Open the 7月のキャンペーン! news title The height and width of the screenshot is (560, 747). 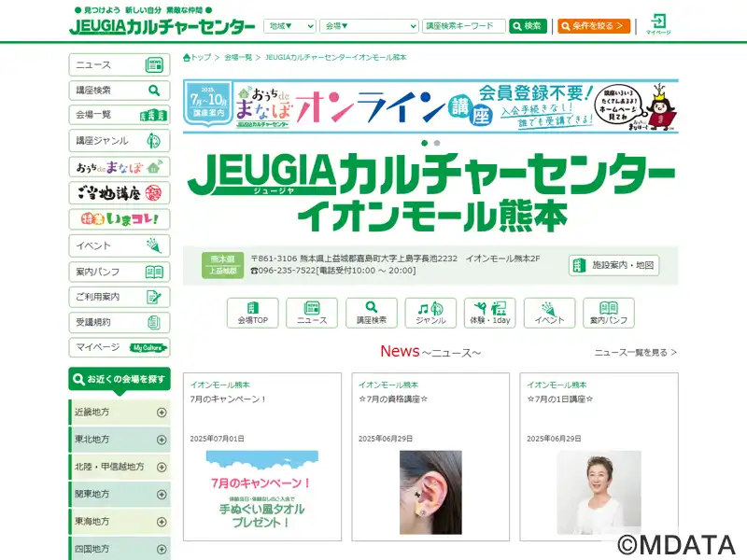pos(228,399)
